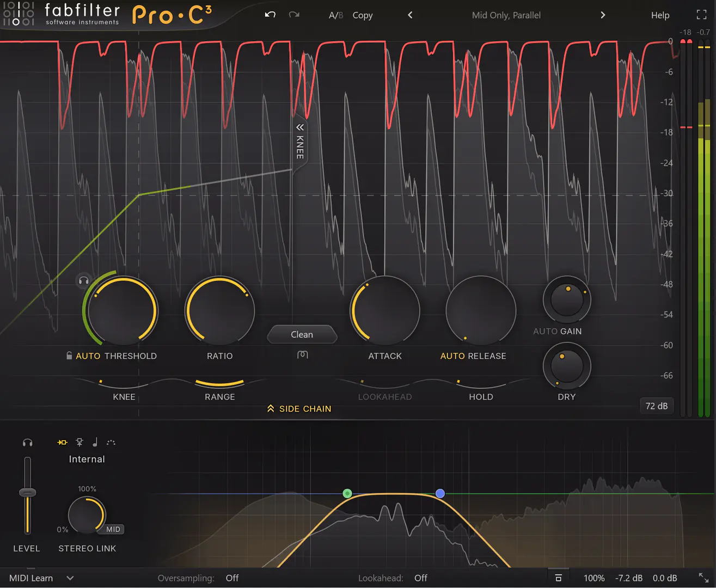Select the MIDI note trigger icon

[95, 442]
